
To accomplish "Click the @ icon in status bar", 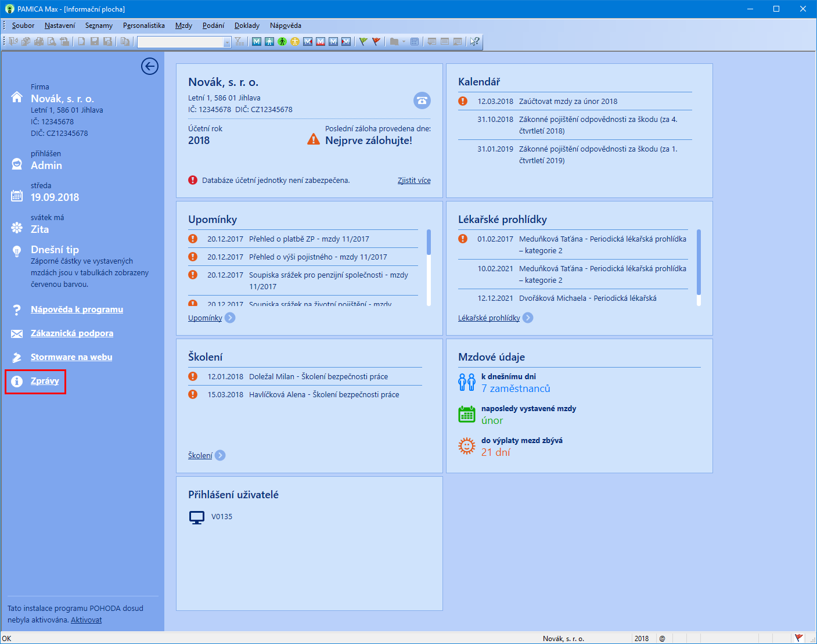I will pos(662,638).
